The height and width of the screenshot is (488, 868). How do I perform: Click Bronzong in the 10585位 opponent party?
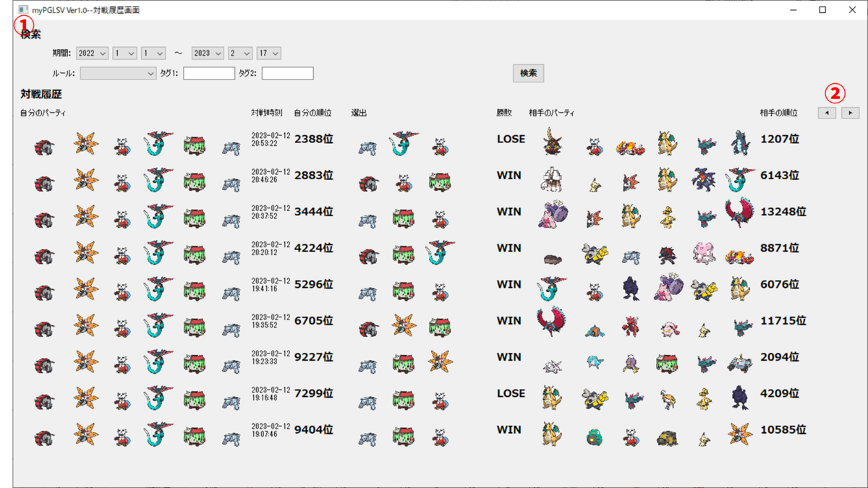click(595, 437)
